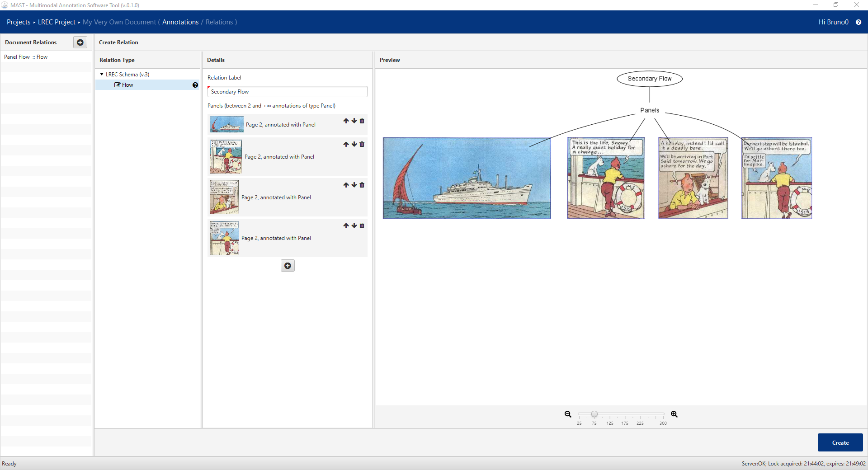Select the Panel Flow relation in list
Viewport: 868px width, 470px height.
tap(26, 57)
